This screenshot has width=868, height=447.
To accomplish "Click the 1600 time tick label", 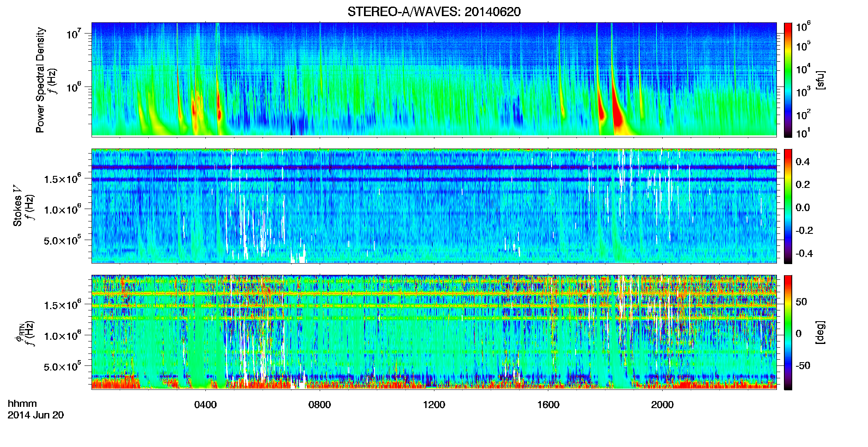I will tap(548, 405).
